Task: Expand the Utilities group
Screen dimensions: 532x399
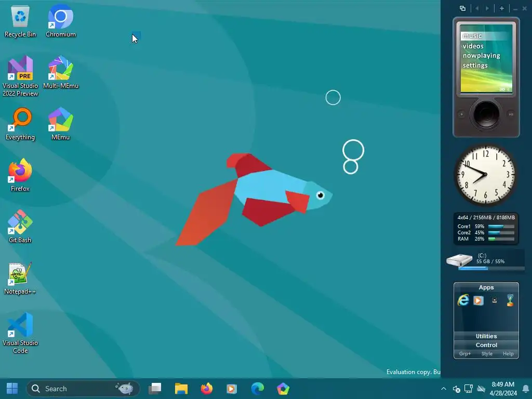Action: [x=486, y=336]
